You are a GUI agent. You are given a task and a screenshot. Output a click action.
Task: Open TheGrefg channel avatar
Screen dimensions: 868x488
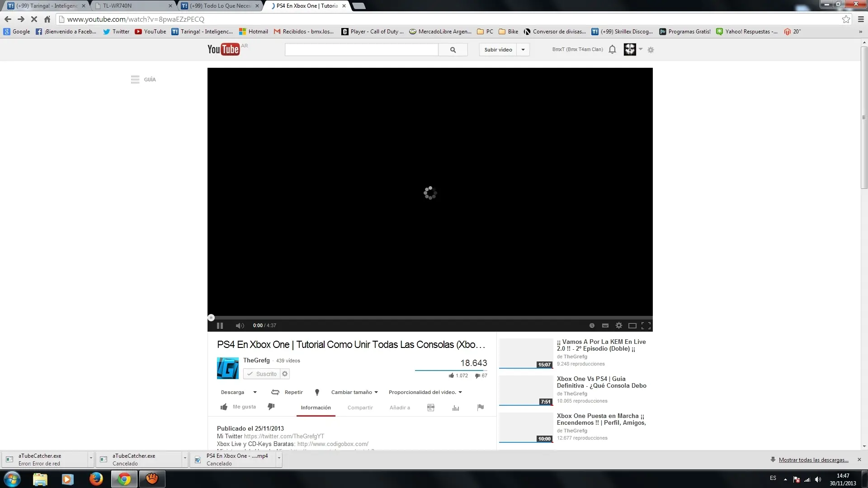point(228,368)
